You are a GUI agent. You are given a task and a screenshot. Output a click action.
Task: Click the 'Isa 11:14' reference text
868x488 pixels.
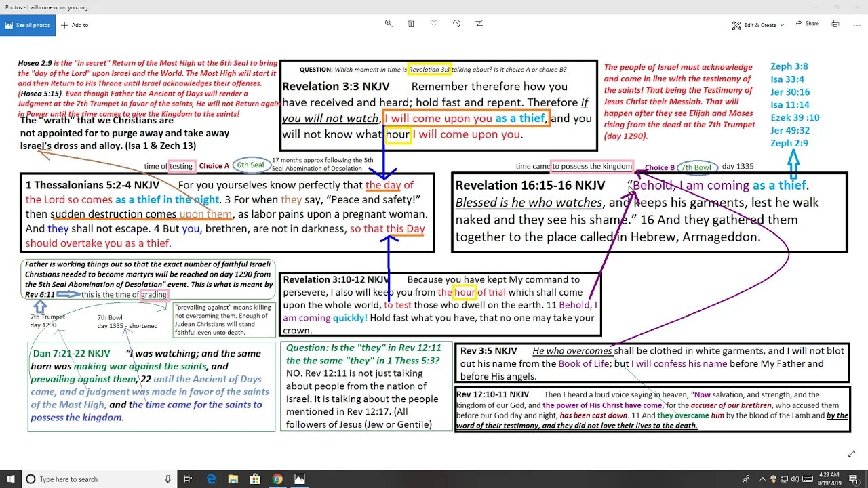click(789, 104)
